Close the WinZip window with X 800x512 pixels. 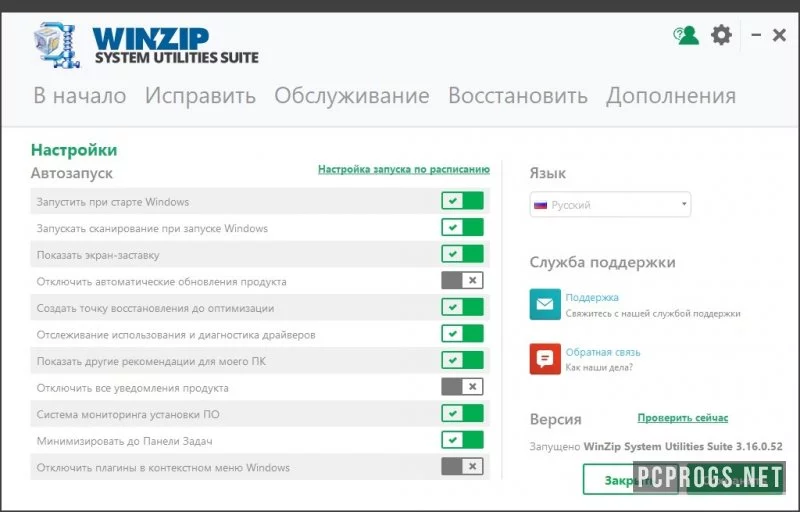[x=779, y=35]
